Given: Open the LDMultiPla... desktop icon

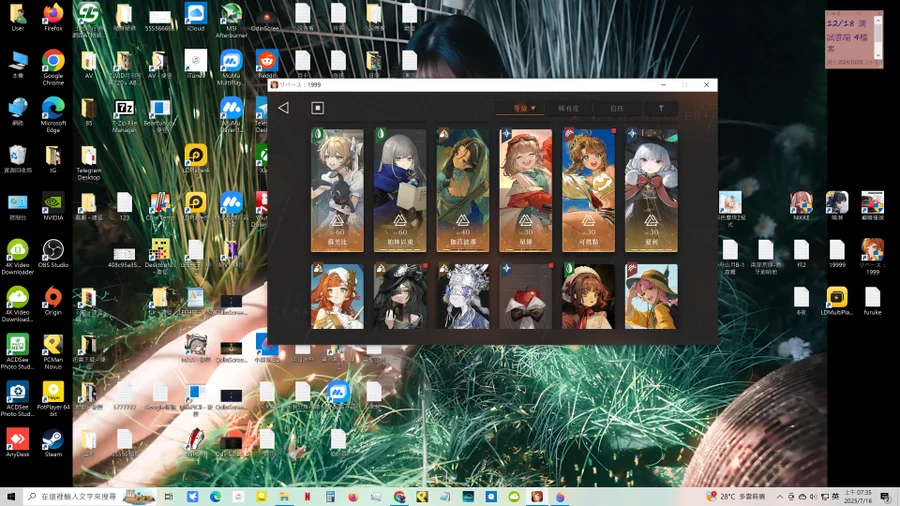Looking at the screenshot, I should click(837, 301).
